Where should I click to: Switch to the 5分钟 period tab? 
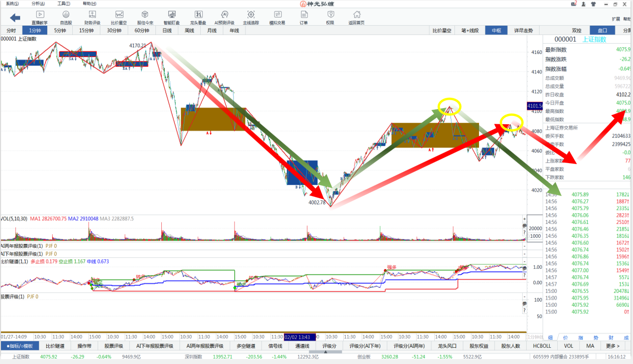pos(60,30)
